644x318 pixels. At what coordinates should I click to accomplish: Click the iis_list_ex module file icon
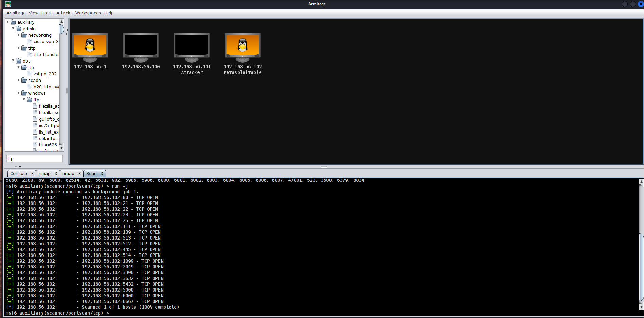pos(35,132)
